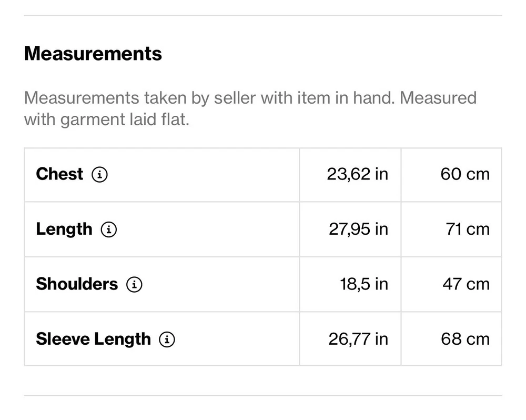Click the divider line below the table

[x=263, y=395]
